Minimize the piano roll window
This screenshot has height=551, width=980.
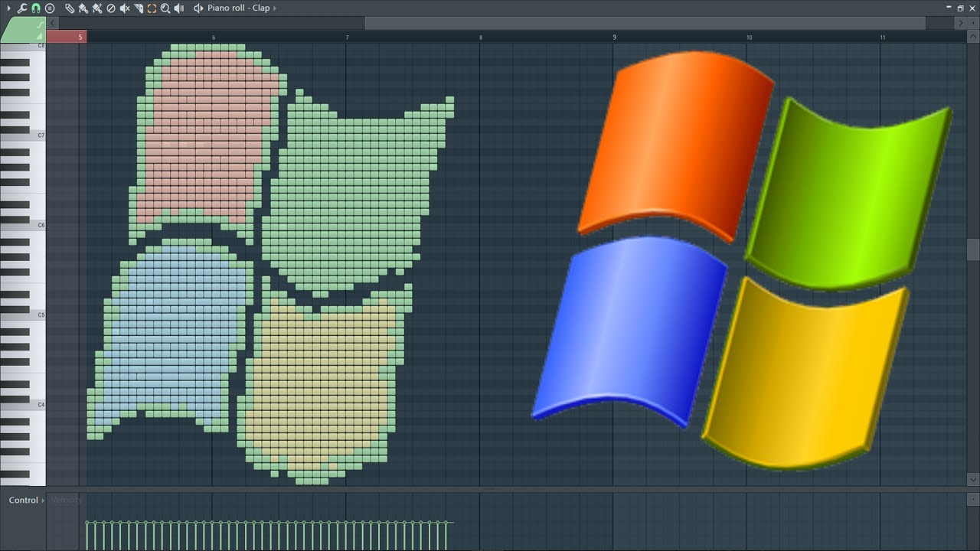click(949, 7)
